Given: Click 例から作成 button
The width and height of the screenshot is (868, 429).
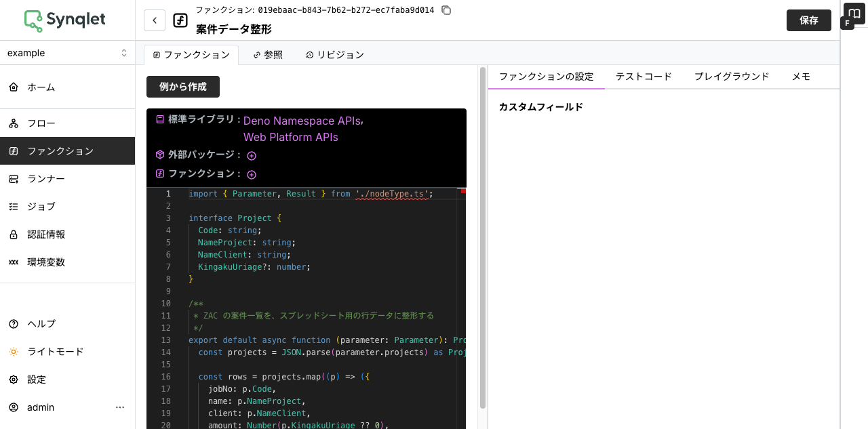Looking at the screenshot, I should pos(183,87).
